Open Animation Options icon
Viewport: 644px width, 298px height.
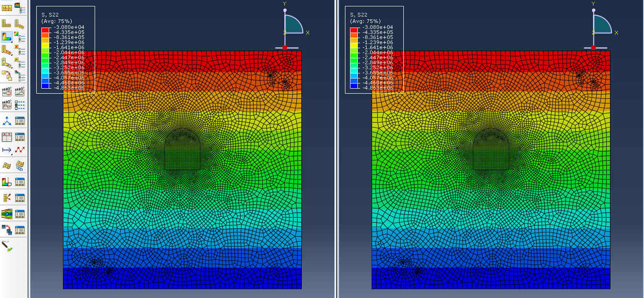(20, 105)
